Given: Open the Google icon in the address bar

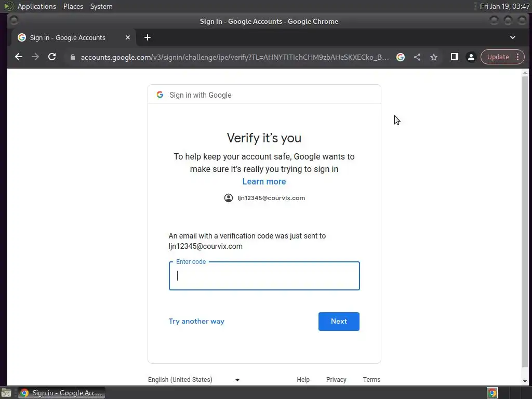Looking at the screenshot, I should [401, 57].
